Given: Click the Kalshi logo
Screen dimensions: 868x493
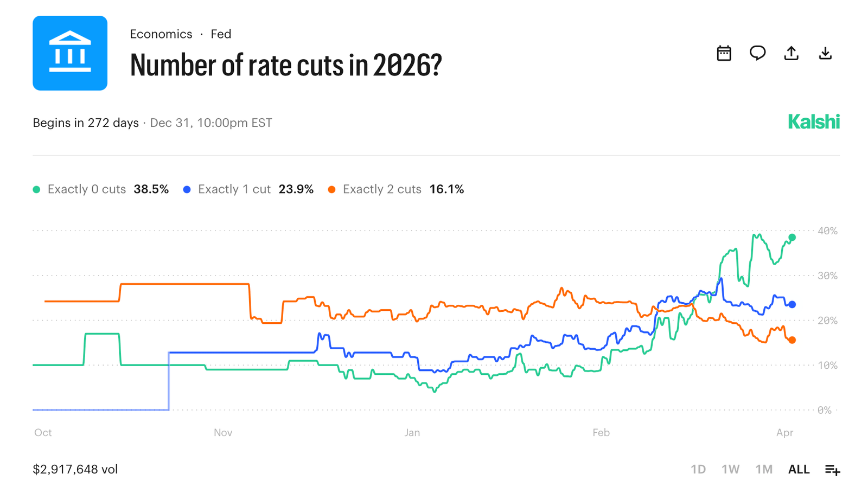Looking at the screenshot, I should [813, 122].
